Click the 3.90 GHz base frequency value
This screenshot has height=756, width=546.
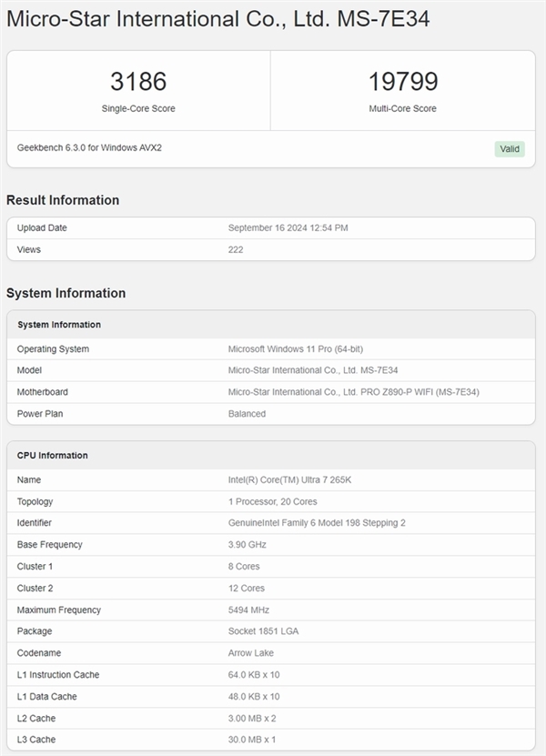pyautogui.click(x=247, y=545)
